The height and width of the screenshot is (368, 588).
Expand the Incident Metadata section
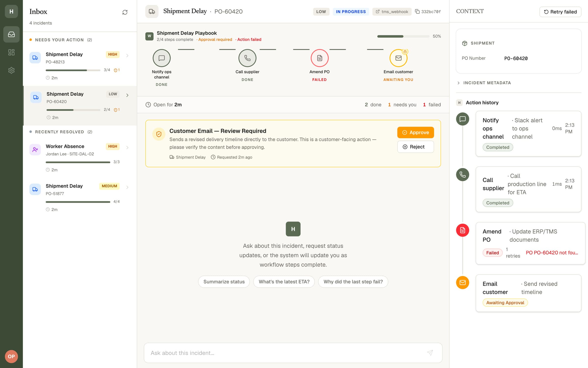(x=484, y=83)
